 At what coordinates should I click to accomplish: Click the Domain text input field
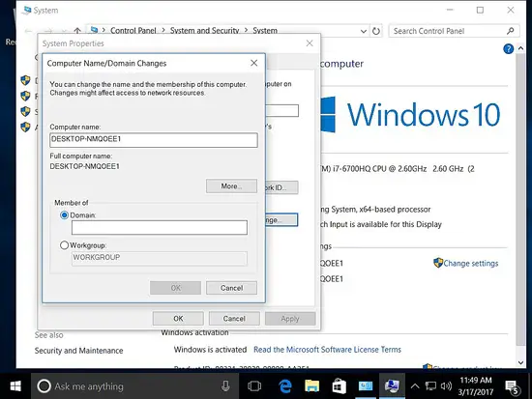[x=160, y=227]
